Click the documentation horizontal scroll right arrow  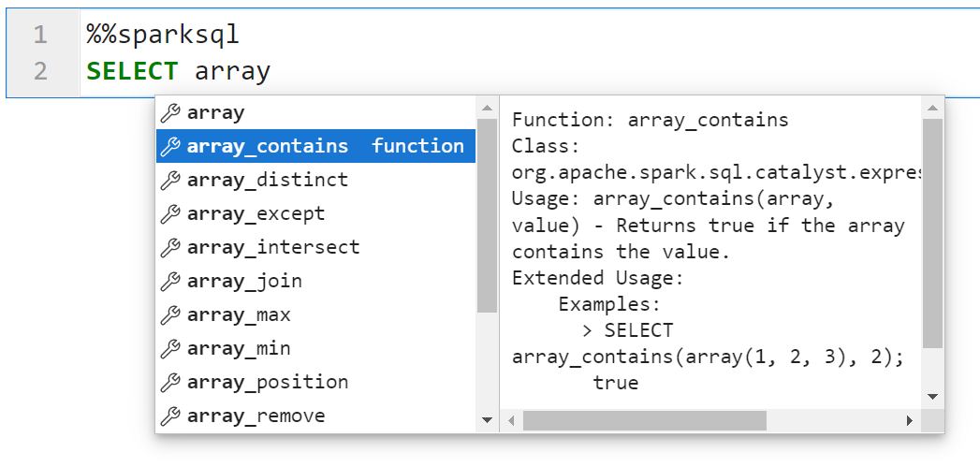coord(910,421)
